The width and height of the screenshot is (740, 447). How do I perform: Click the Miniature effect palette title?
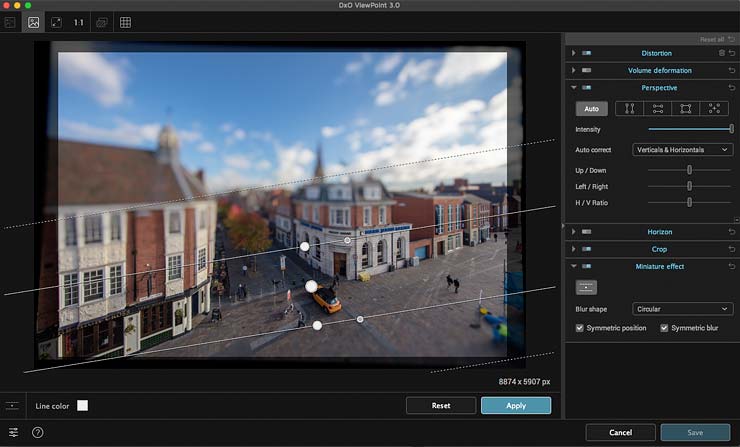(x=659, y=266)
